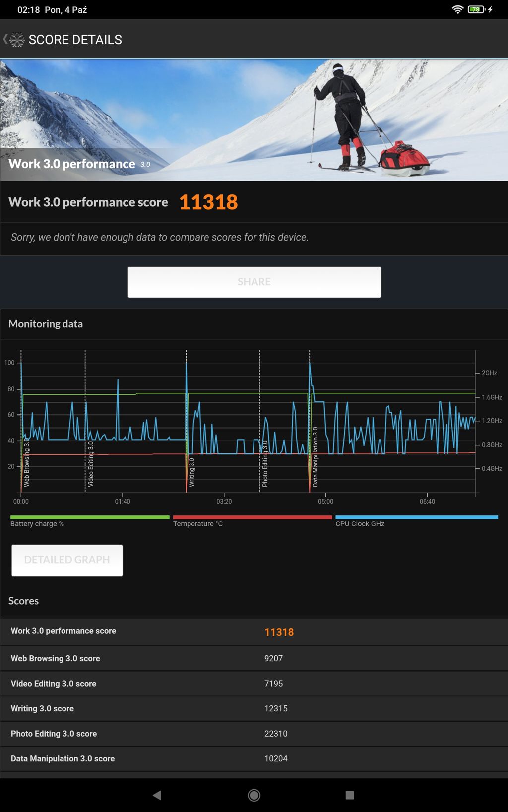
Task: Select the Battery charge % legend bar
Action: point(89,517)
